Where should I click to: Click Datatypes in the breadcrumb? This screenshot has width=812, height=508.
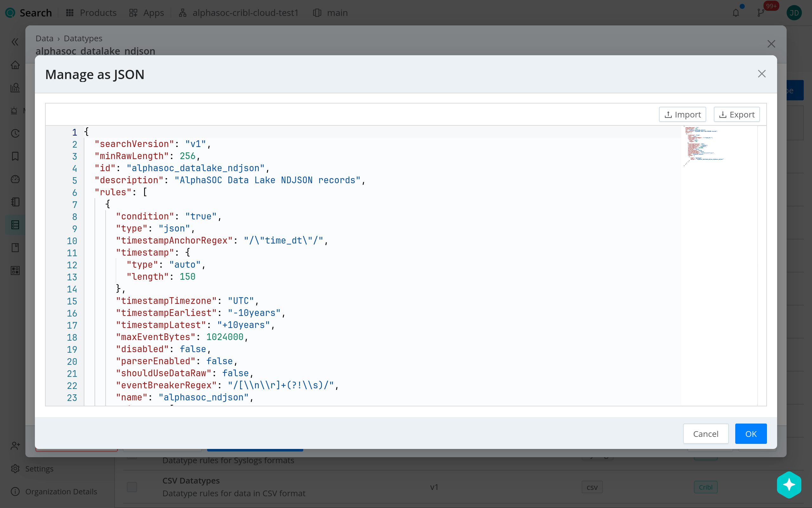tap(83, 38)
